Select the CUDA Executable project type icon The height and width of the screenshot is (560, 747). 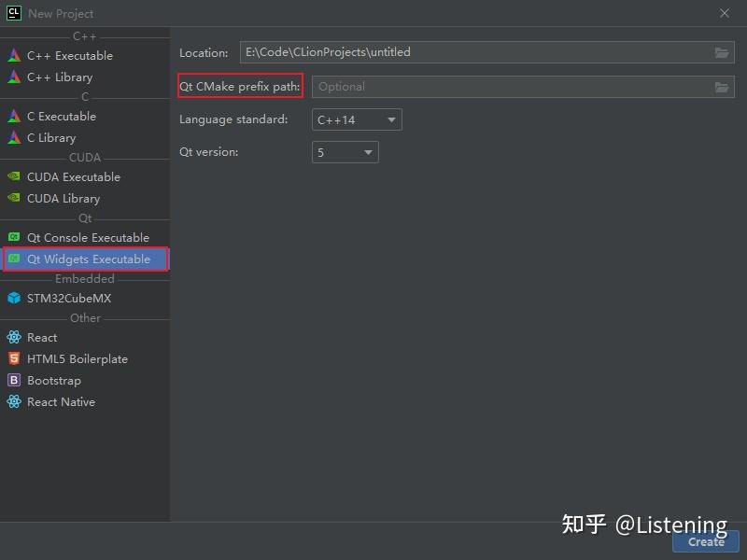[x=16, y=176]
